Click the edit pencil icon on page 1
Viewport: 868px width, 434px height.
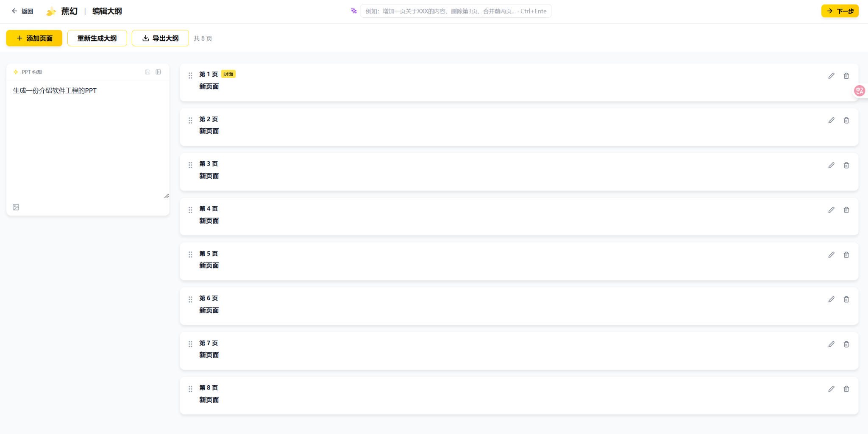click(831, 76)
